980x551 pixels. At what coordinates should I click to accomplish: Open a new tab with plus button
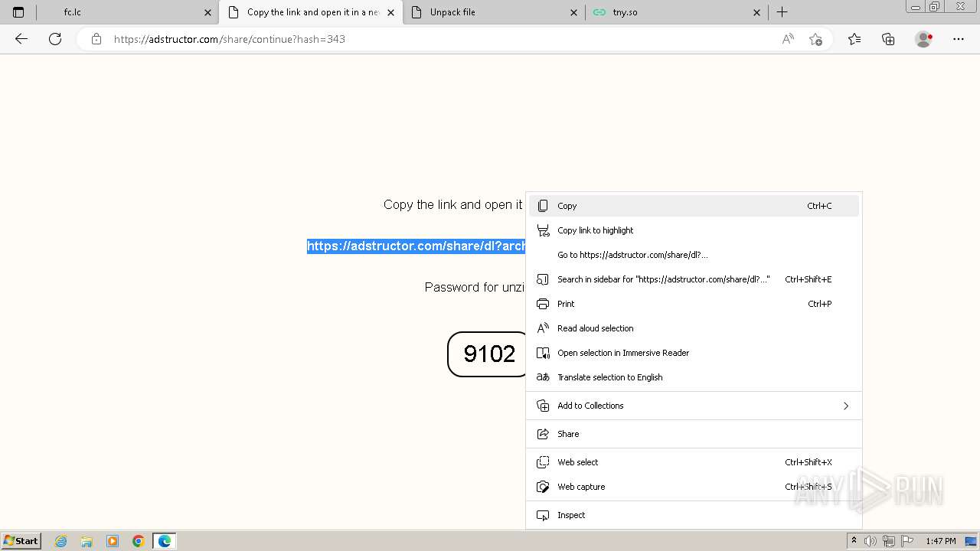pyautogui.click(x=782, y=12)
